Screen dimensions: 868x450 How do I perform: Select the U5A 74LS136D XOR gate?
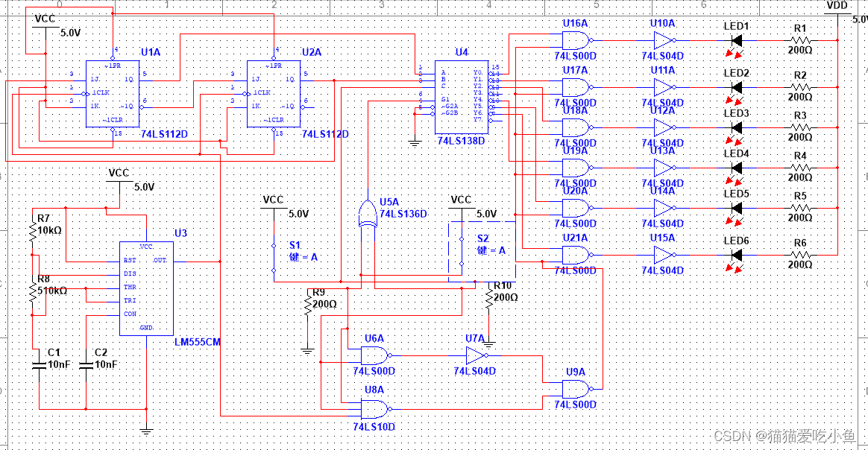(367, 215)
